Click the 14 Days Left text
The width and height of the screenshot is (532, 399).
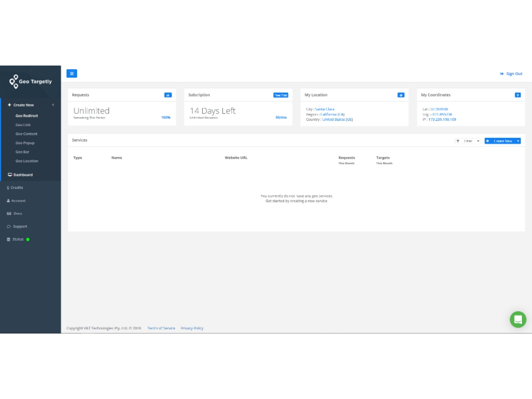pos(213,111)
